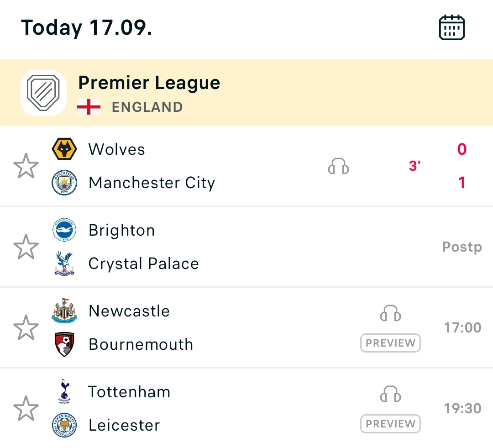The width and height of the screenshot is (493, 448).
Task: Tap the Today 17.09. date heading
Action: (x=87, y=27)
